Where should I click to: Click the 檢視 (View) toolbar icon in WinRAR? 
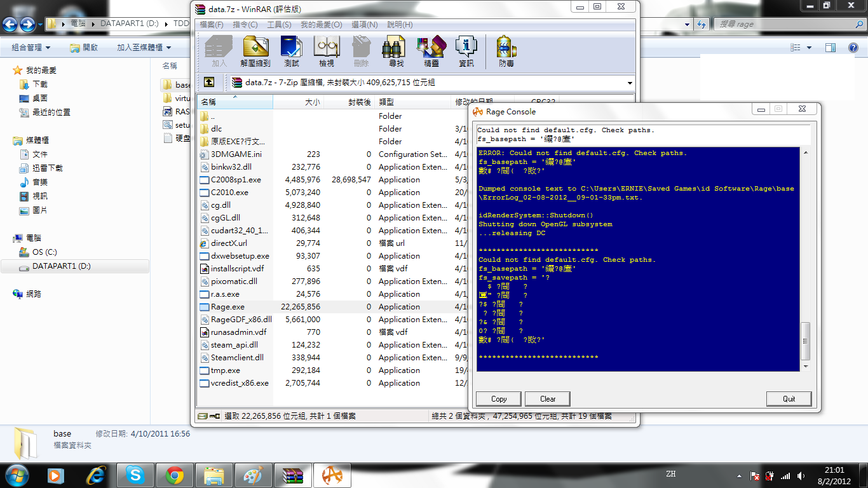tap(327, 51)
